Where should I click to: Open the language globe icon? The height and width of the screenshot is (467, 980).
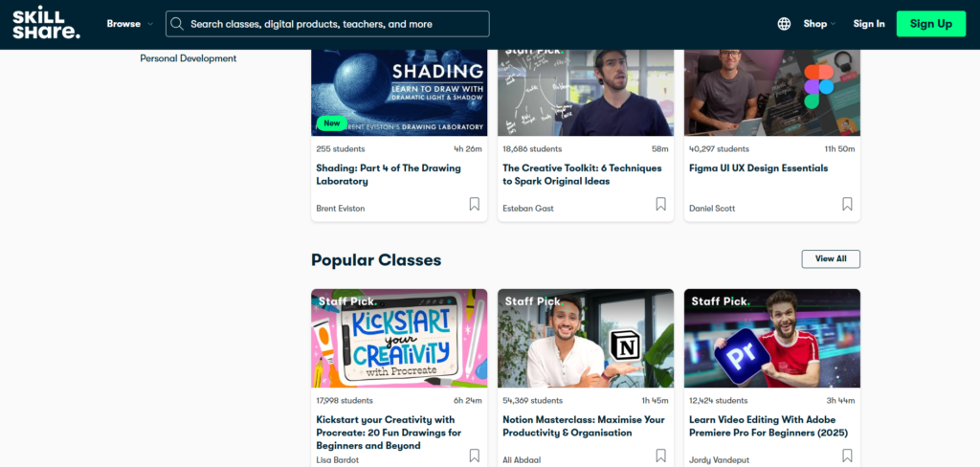pos(784,24)
